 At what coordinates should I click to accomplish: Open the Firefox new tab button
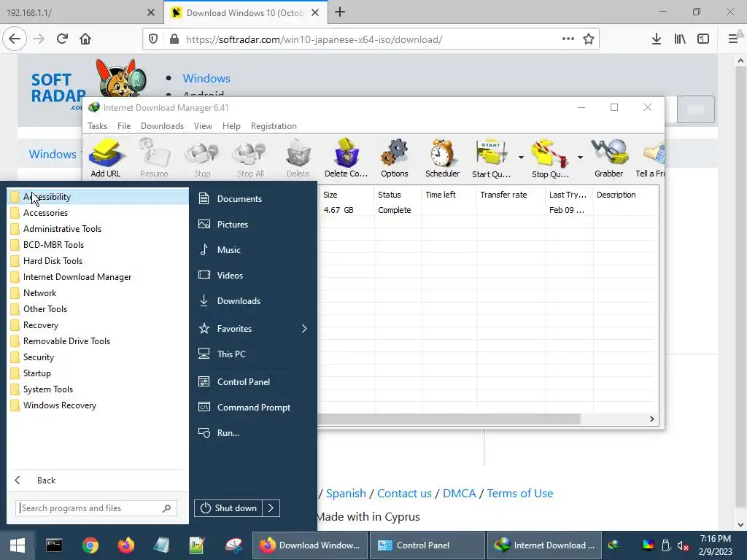click(340, 12)
